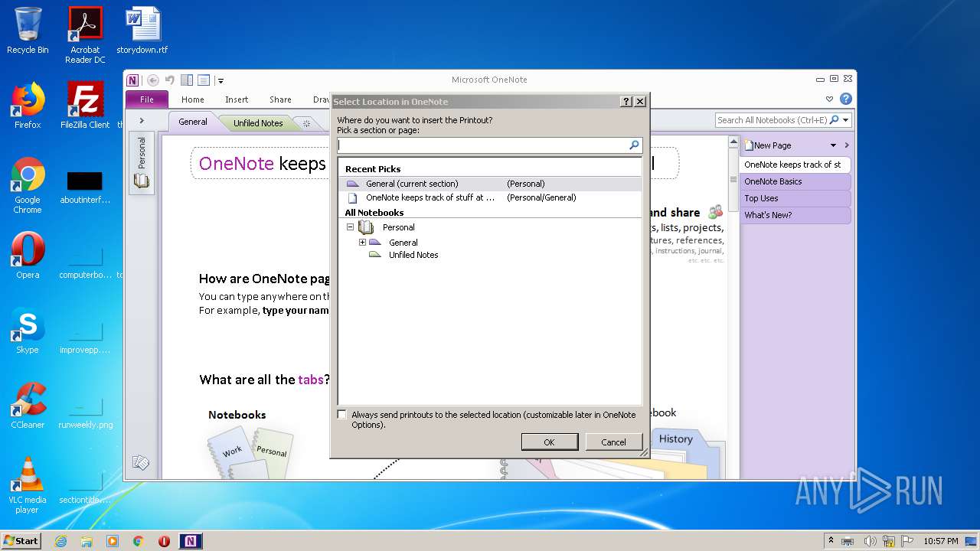
Task: Click the Full Page View icon
Action: tap(204, 80)
